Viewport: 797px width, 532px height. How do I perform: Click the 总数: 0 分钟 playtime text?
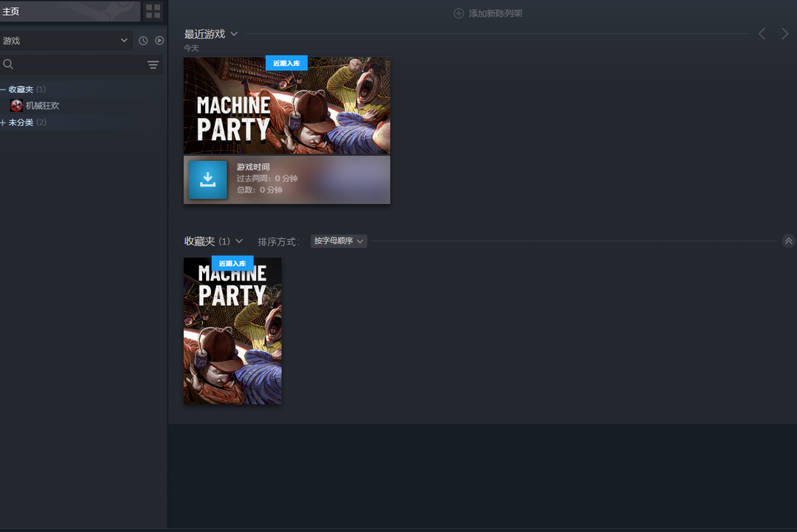259,190
